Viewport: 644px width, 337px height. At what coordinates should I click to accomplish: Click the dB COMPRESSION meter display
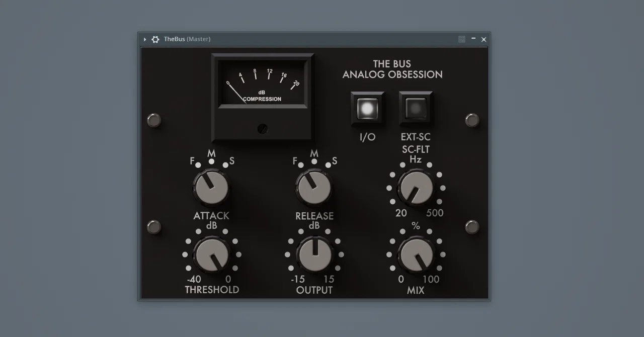(263, 83)
